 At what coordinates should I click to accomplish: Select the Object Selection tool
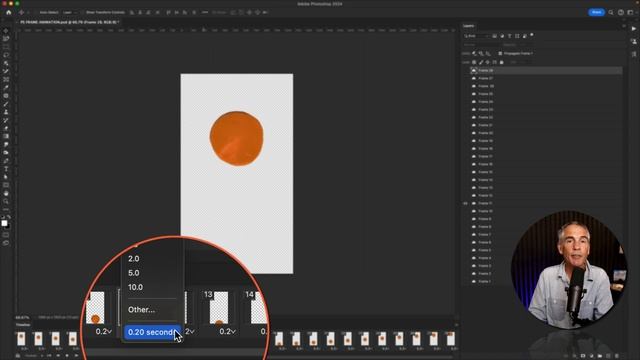tap(6, 63)
